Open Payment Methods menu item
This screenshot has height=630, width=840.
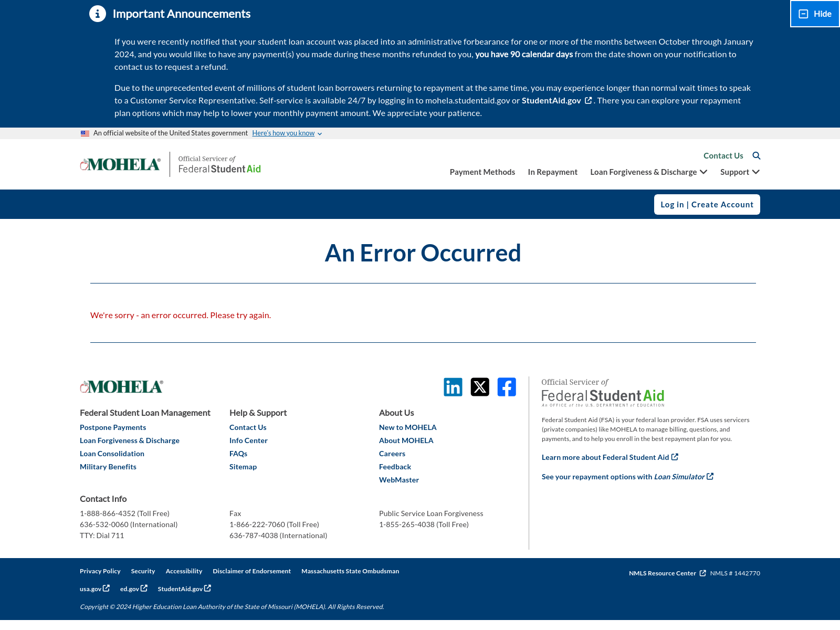[482, 172]
